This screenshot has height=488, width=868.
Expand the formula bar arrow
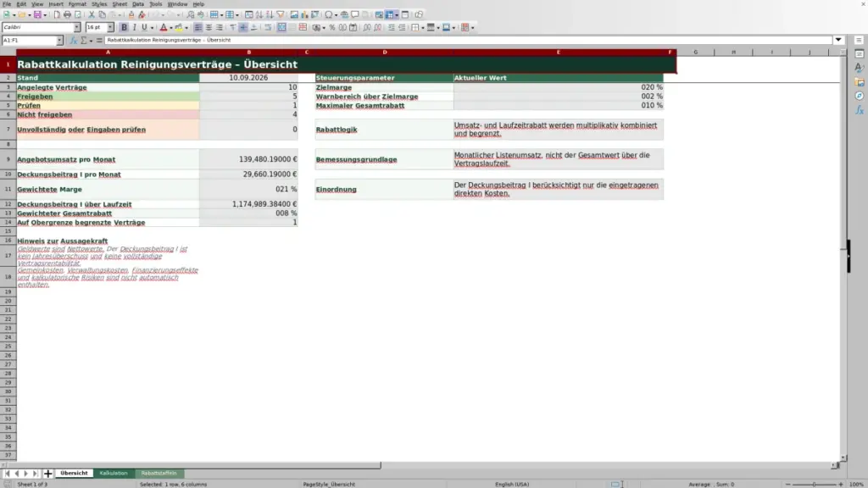click(838, 40)
